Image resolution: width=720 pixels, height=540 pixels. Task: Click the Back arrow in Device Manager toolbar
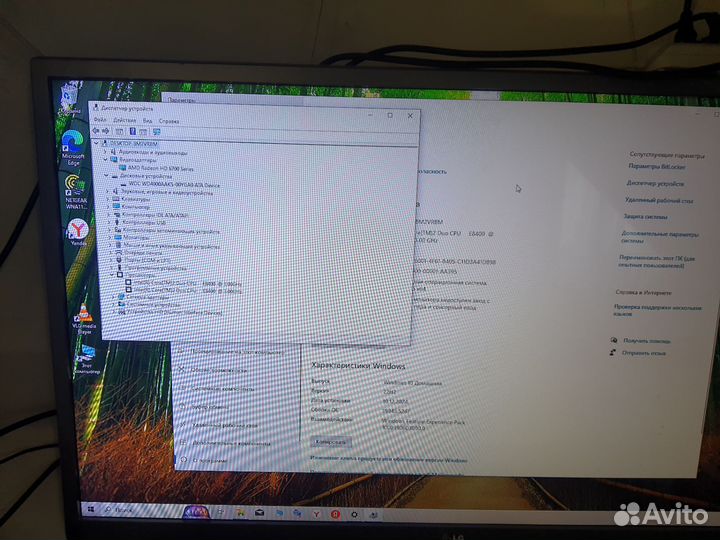97,131
